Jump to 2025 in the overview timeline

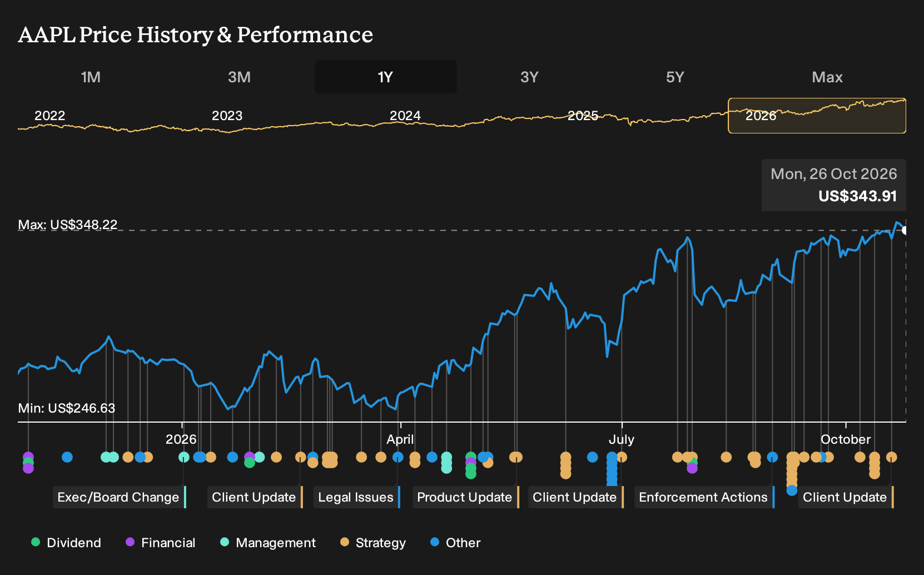click(583, 116)
